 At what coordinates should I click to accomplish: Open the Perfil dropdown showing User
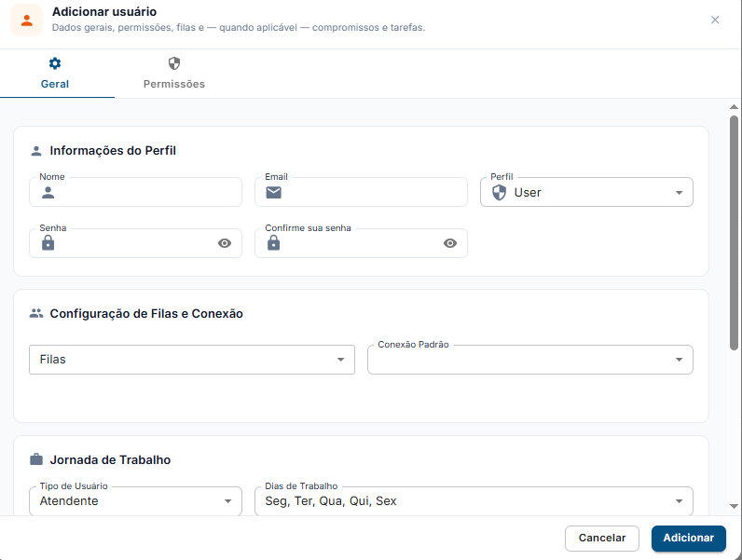click(x=586, y=192)
